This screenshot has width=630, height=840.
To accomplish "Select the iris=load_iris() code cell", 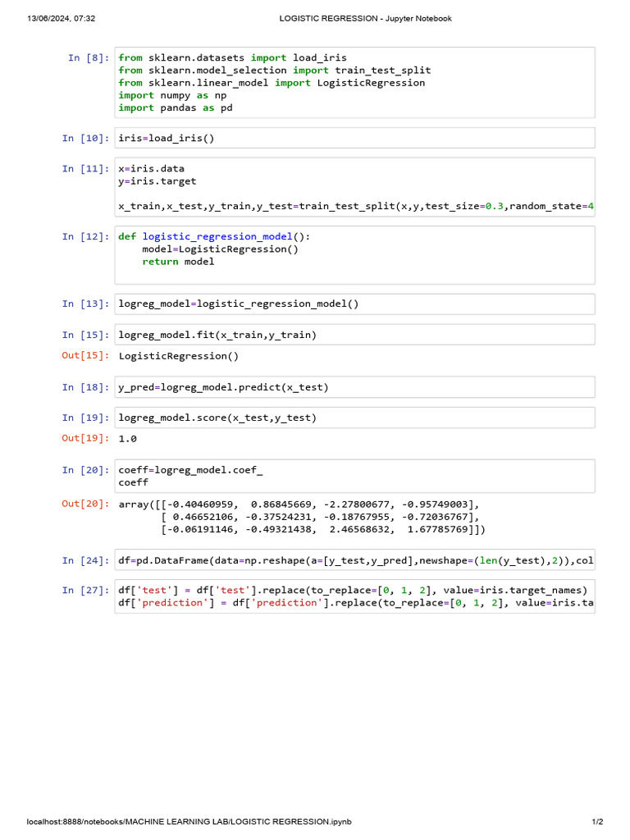I will (354, 138).
